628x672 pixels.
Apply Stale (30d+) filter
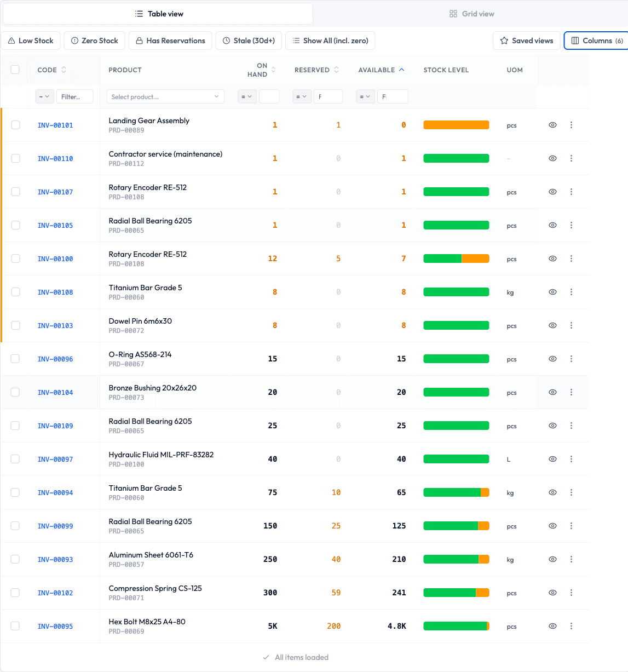click(249, 41)
